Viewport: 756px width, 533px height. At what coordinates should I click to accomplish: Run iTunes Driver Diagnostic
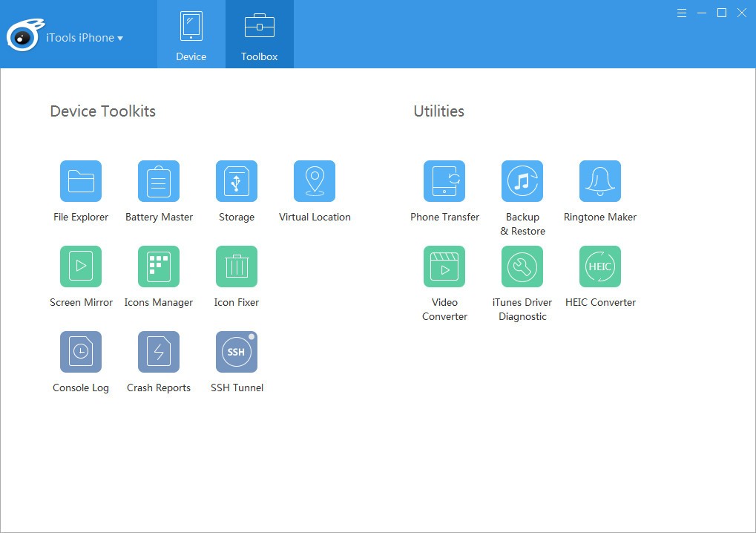(522, 266)
